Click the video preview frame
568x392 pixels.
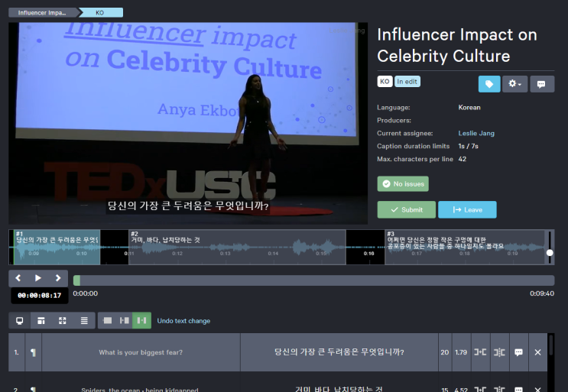[x=188, y=124]
